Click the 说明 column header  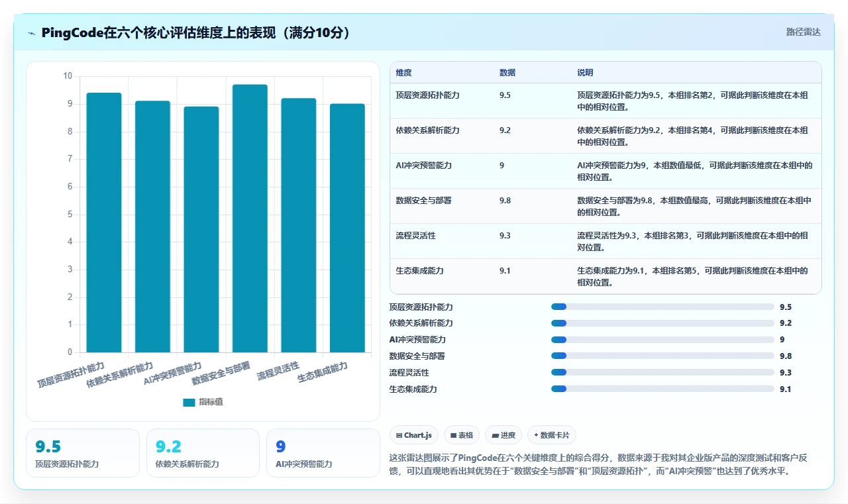[x=585, y=72]
